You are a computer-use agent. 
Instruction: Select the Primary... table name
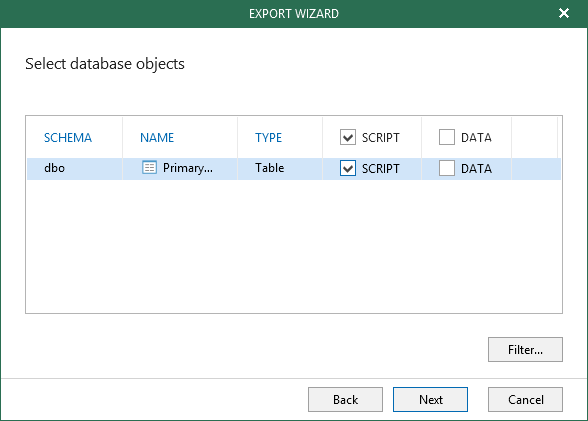pyautogui.click(x=188, y=168)
